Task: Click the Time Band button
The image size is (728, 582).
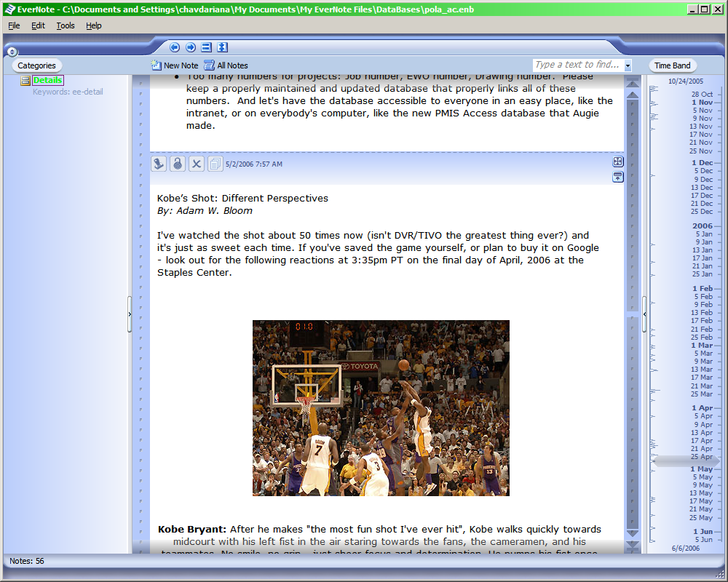Action: pos(672,65)
